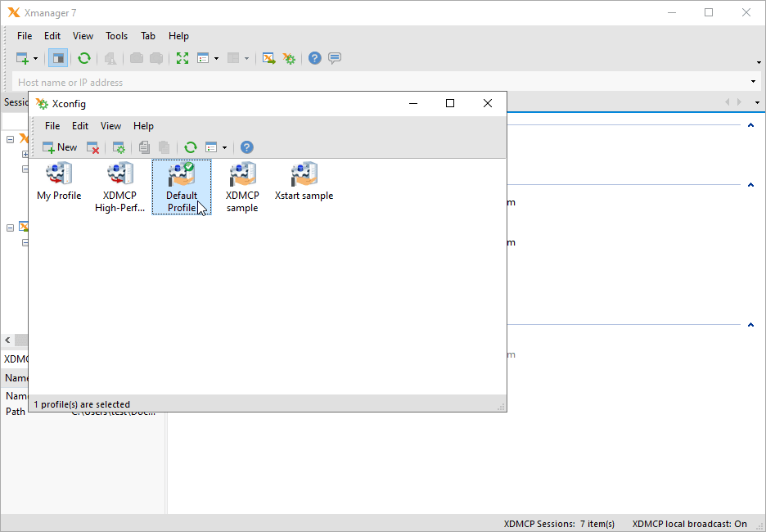The image size is (766, 532).
Task: Click the "XDMCP Sessions: 7 item(s)" status text
Action: click(559, 524)
